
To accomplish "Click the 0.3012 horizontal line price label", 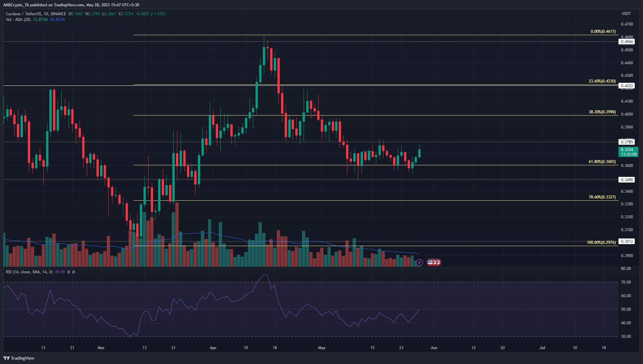I will coord(627,241).
